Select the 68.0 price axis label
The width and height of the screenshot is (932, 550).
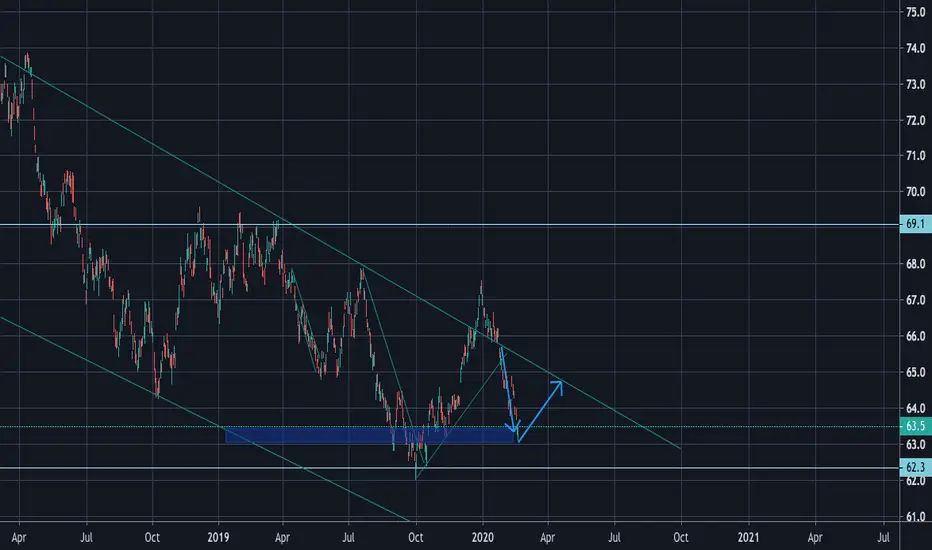tap(915, 263)
